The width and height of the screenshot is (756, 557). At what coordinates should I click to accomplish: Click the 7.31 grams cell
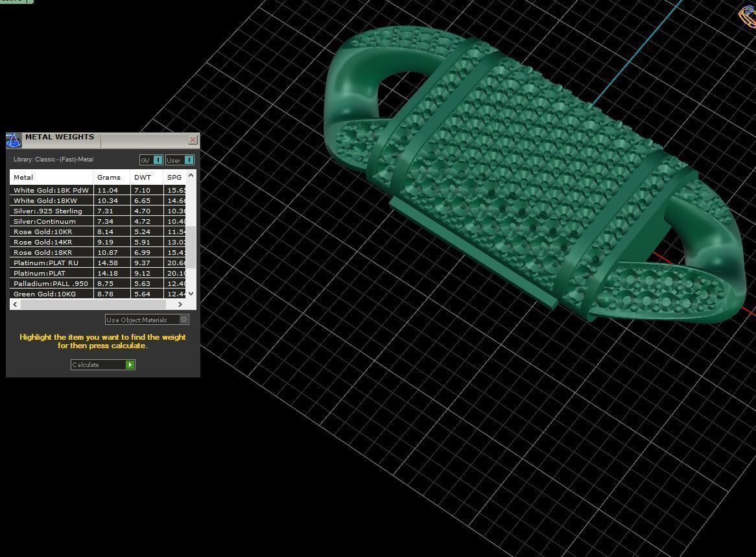[112, 211]
